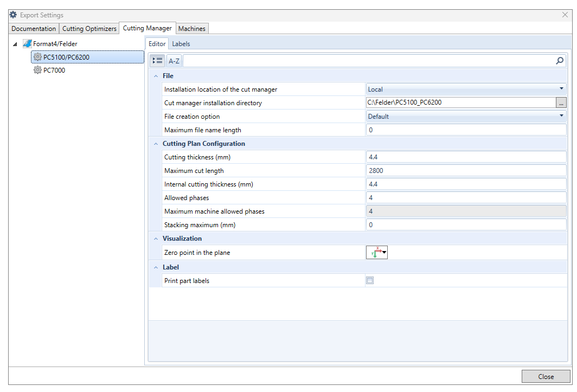The width and height of the screenshot is (577, 392).
Task: Click the Maximum cut length label
Action: point(194,170)
